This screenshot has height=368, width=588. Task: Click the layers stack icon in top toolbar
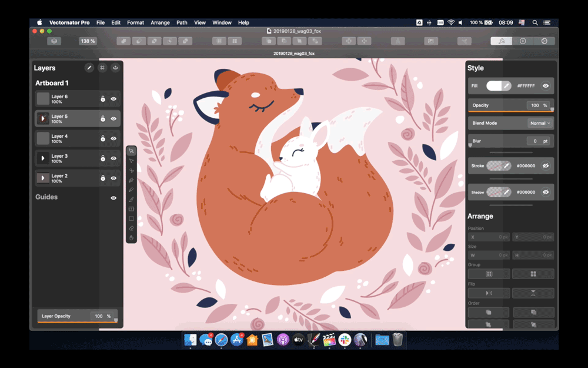coord(54,41)
